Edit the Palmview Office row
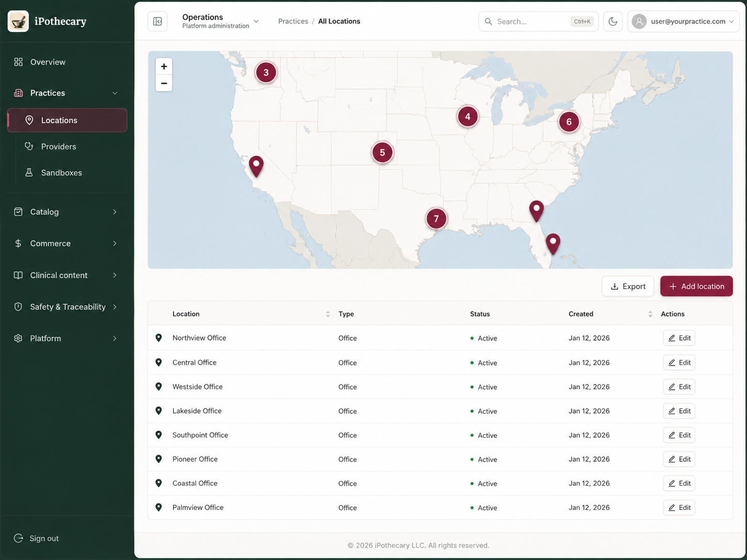This screenshot has width=747, height=560. click(x=679, y=507)
